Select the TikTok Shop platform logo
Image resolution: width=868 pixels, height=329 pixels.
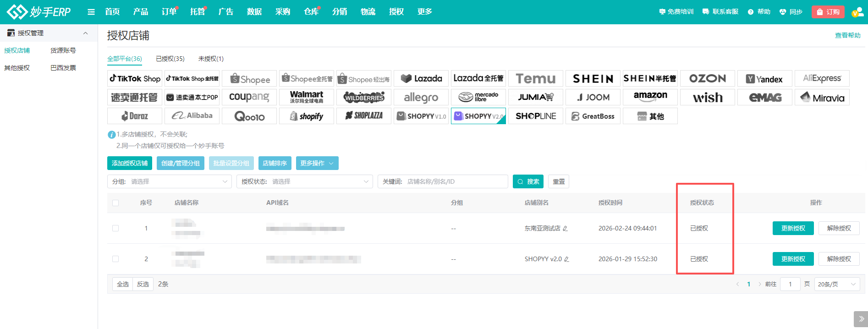(x=135, y=78)
